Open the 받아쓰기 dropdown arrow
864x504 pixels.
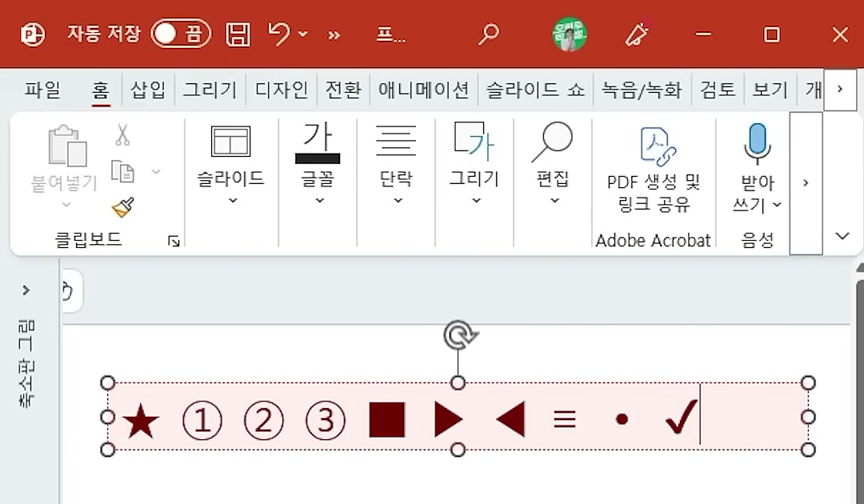coord(777,205)
